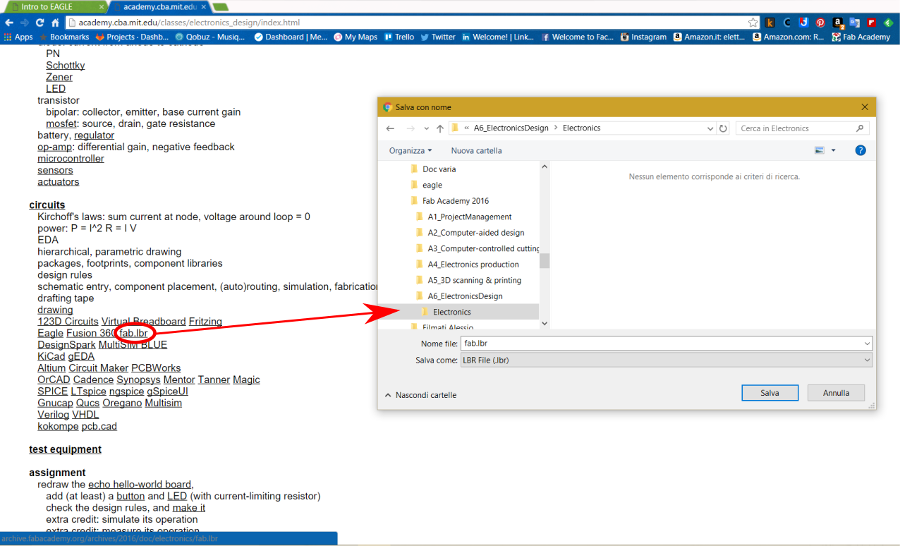Click the forward arrow in save dialog
Screen dimensions: 900x546
tap(410, 128)
